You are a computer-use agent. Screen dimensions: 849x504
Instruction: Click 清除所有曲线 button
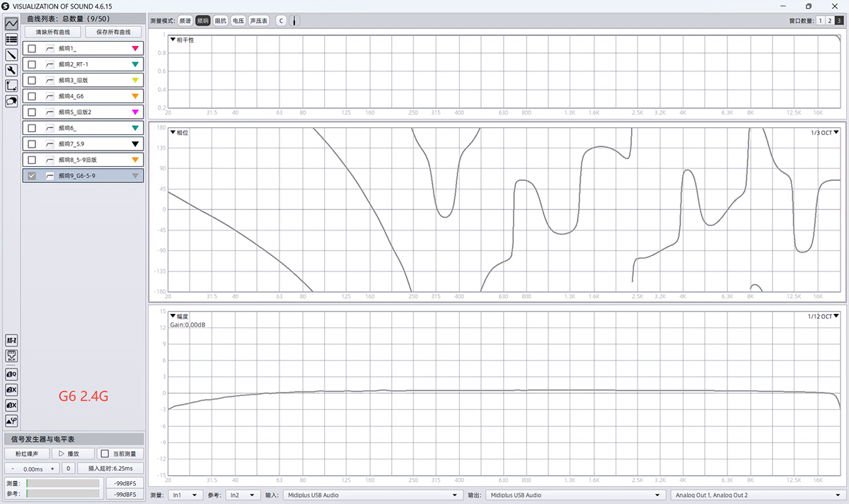pos(52,33)
